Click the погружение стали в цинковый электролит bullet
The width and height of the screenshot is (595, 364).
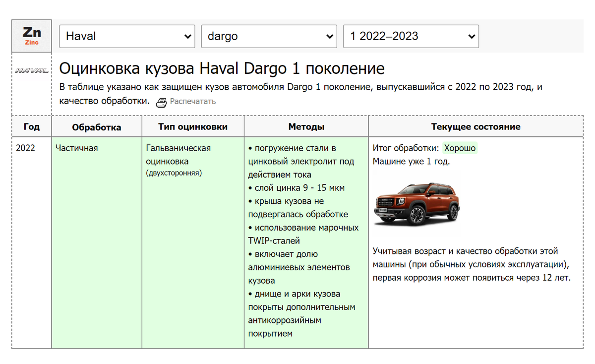pyautogui.click(x=301, y=161)
